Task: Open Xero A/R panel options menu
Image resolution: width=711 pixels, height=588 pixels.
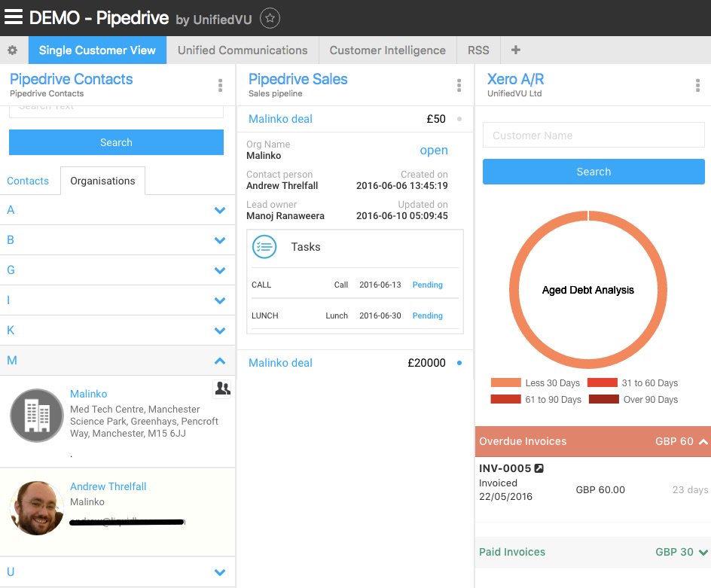Action: 697,85
